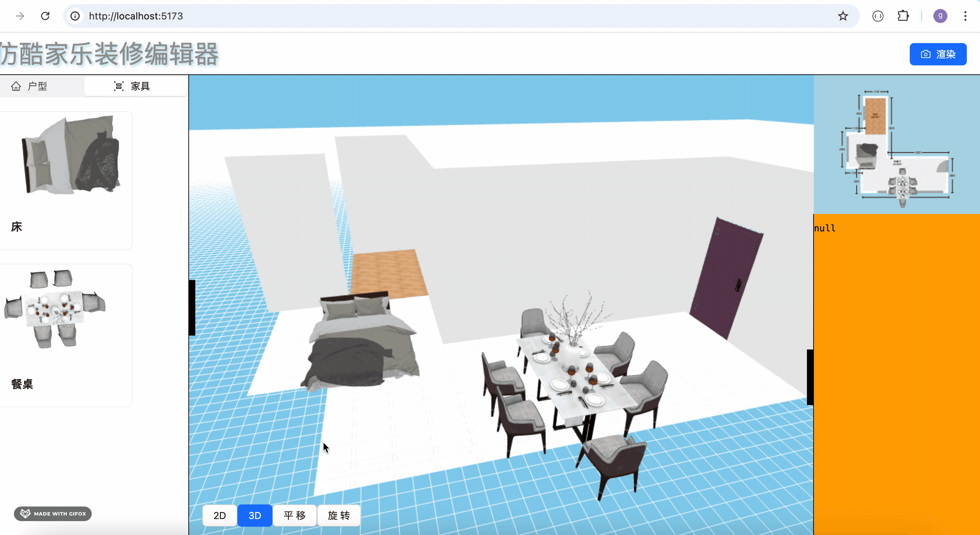Image resolution: width=980 pixels, height=535 pixels.
Task: Switch to the 家具 tab
Action: (x=136, y=86)
